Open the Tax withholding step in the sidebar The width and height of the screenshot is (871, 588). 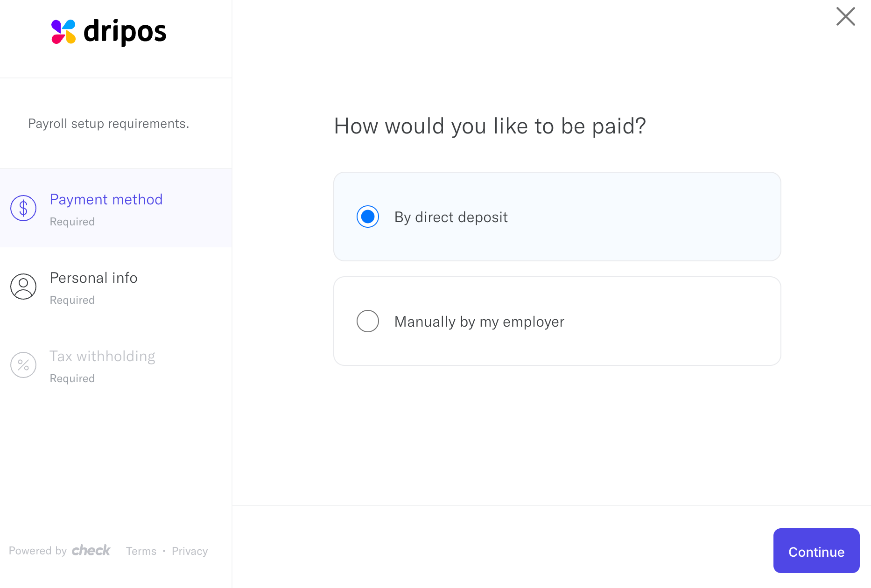pyautogui.click(x=116, y=365)
